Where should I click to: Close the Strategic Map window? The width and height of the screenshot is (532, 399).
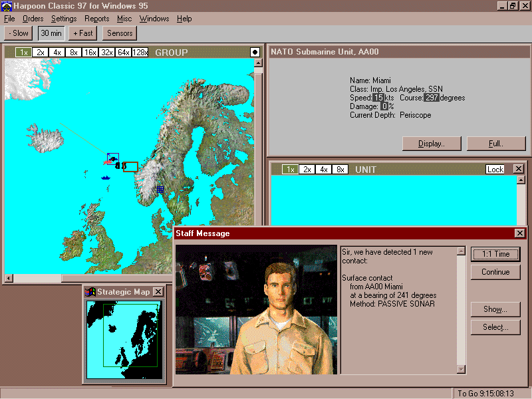[x=158, y=291]
